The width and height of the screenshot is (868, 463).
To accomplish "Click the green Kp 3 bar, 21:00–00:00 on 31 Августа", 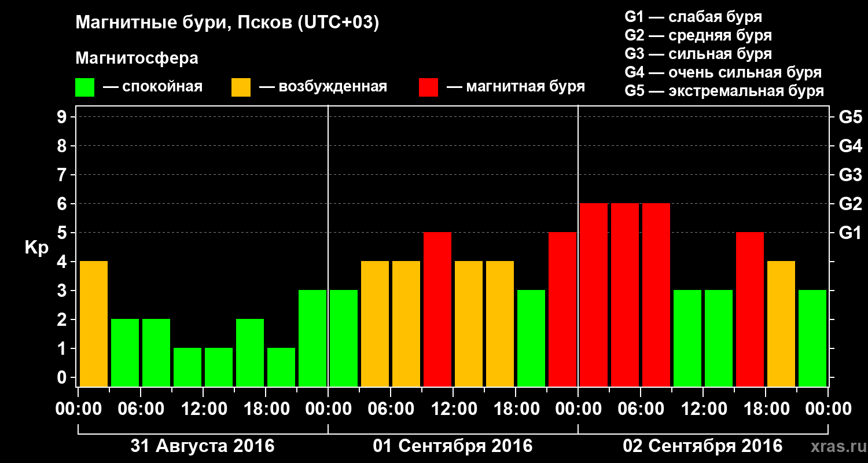I will tap(312, 338).
